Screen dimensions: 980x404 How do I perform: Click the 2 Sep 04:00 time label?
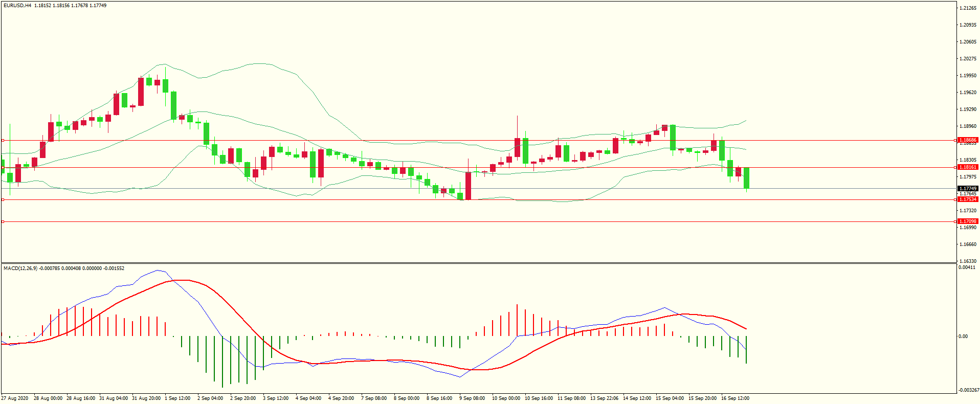click(210, 398)
